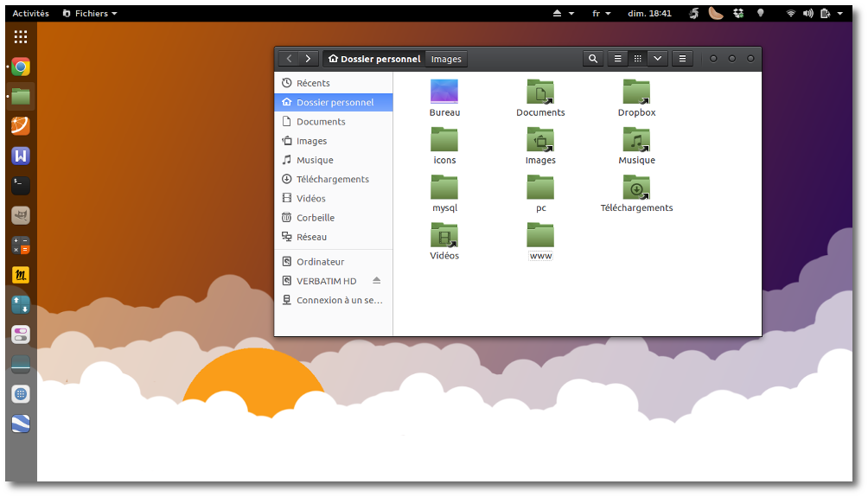868x497 pixels.
Task: Open the toggle-switch tweaks app in the dock
Action: 21,335
